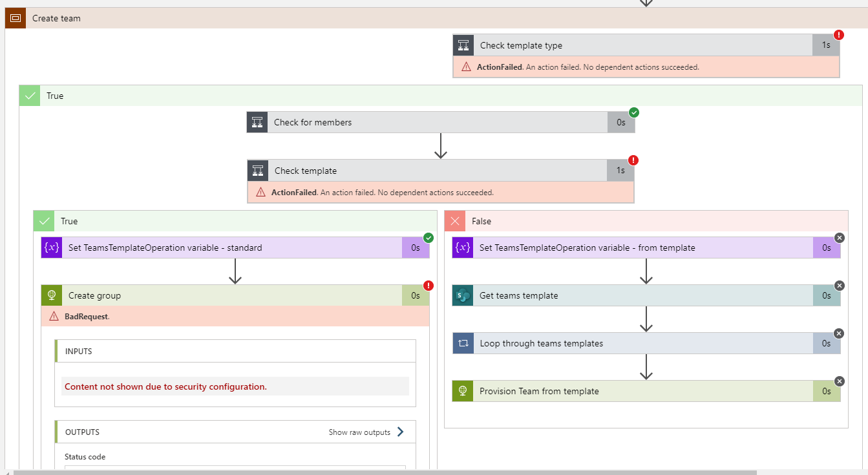Collapse the False branch header
This screenshot has width=868, height=475.
tap(455, 220)
